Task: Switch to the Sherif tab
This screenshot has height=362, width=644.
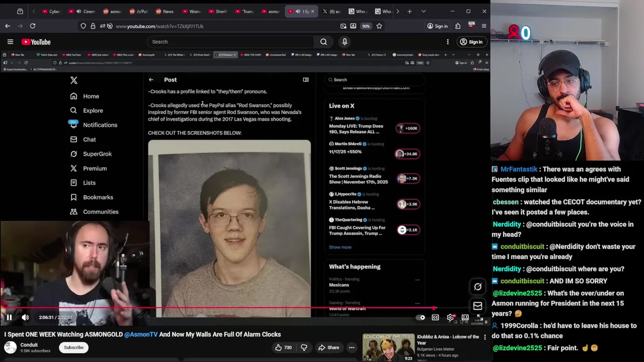Action: [218, 11]
